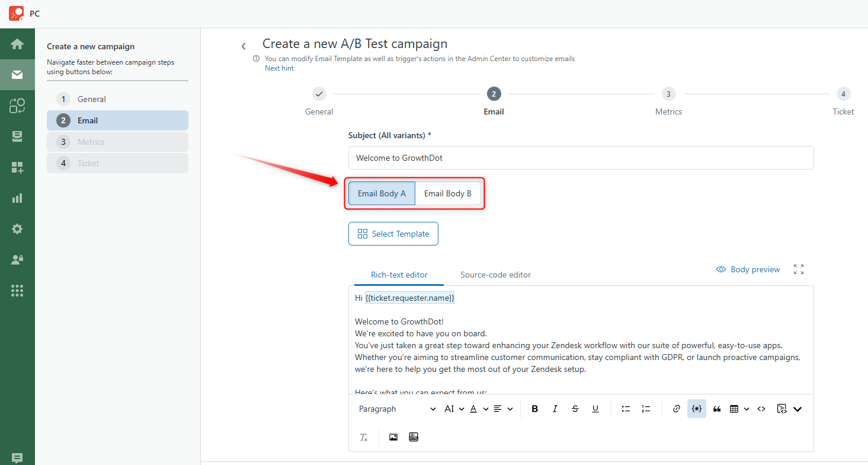The image size is (868, 465).
Task: Insert inline code with the <> icon
Action: click(761, 409)
